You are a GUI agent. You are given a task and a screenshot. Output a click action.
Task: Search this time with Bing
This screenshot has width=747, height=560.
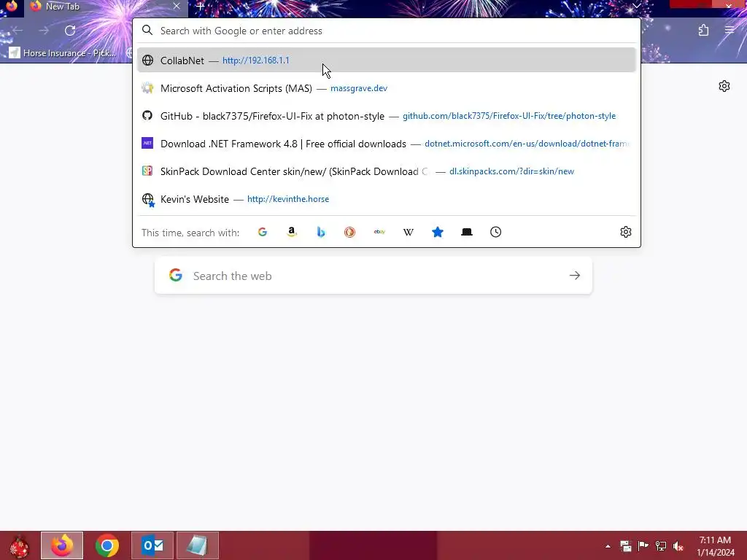coord(321,232)
